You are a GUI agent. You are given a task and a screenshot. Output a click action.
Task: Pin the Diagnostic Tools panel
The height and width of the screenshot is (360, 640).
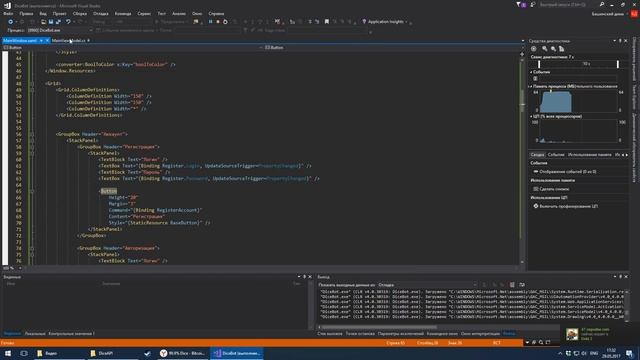(620, 41)
